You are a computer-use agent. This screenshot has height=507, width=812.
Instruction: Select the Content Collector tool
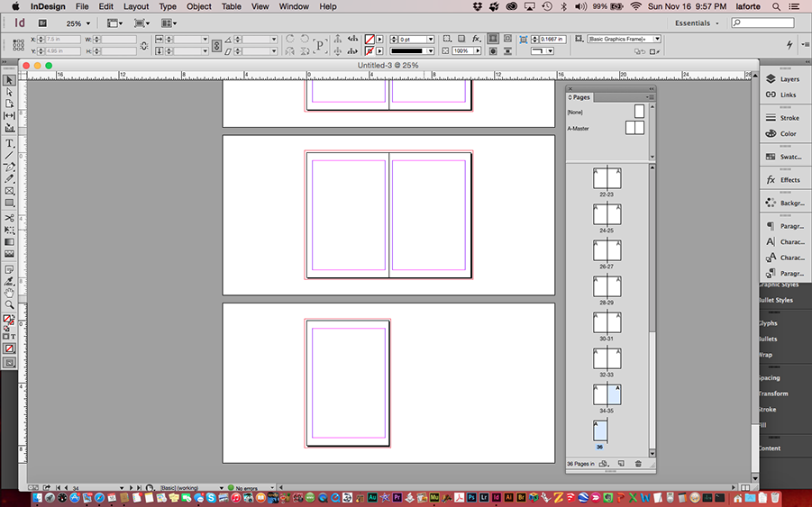point(9,127)
